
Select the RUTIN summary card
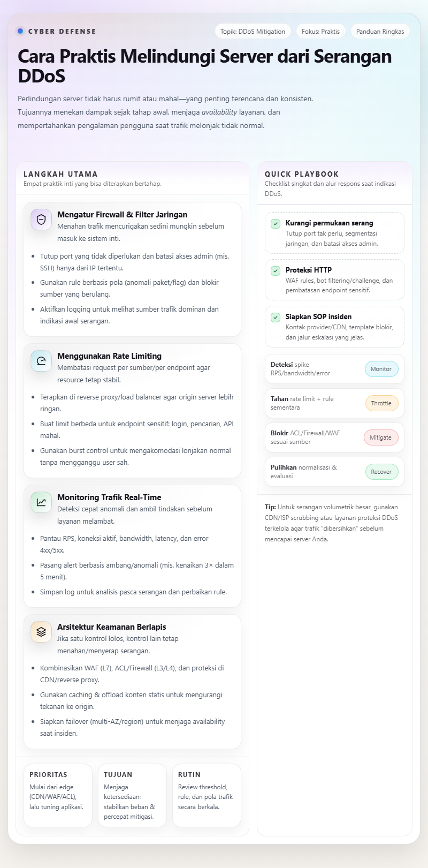(x=207, y=795)
